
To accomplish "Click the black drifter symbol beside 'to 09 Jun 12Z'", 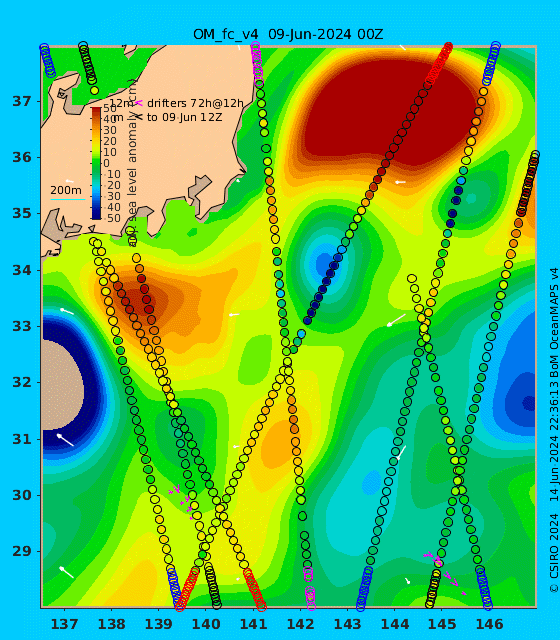I will click(x=139, y=117).
